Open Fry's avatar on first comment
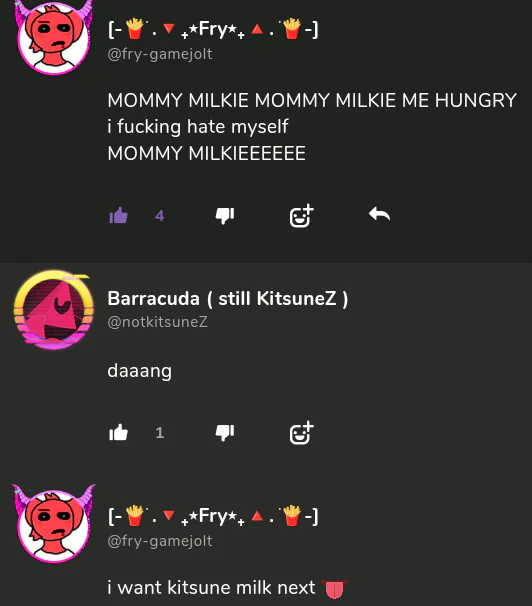 click(x=54, y=37)
